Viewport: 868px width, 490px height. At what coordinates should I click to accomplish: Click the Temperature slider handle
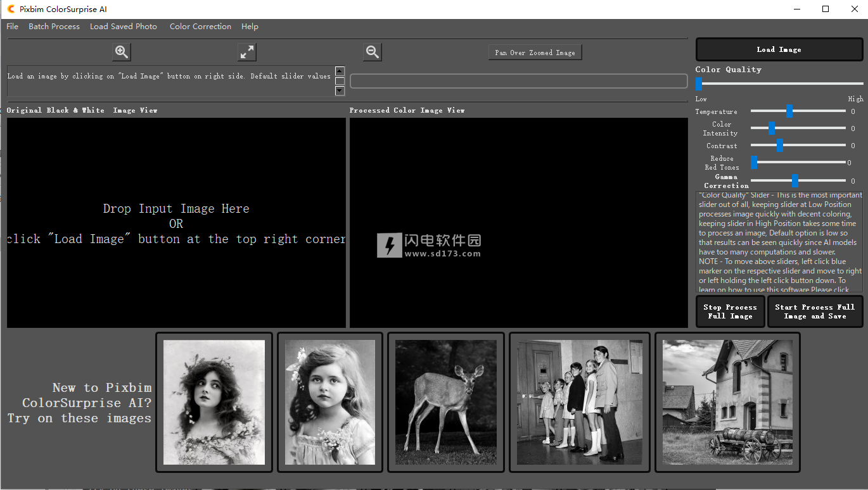pos(789,111)
